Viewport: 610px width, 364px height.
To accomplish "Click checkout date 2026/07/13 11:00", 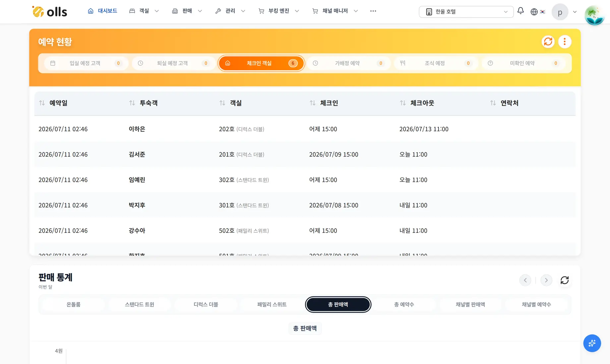I will [x=424, y=129].
